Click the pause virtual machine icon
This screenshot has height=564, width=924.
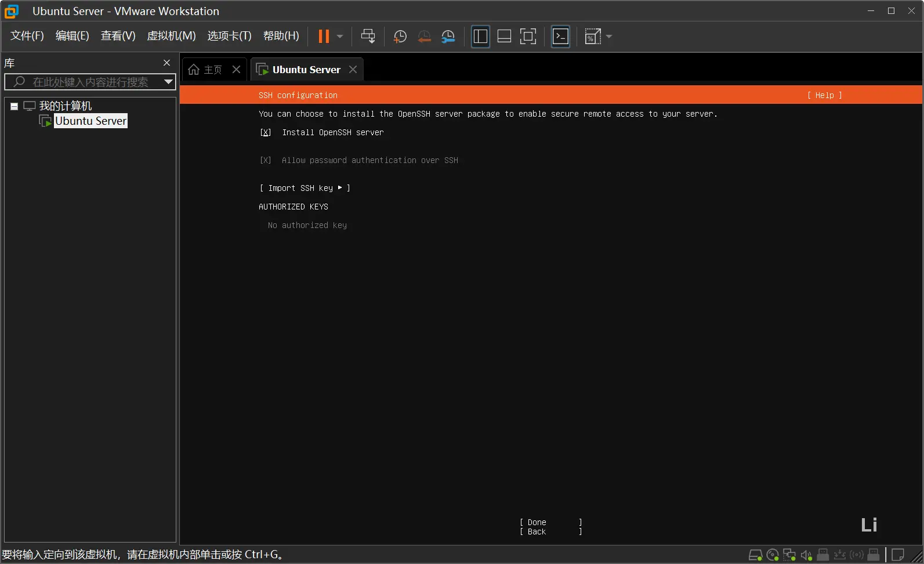(324, 37)
